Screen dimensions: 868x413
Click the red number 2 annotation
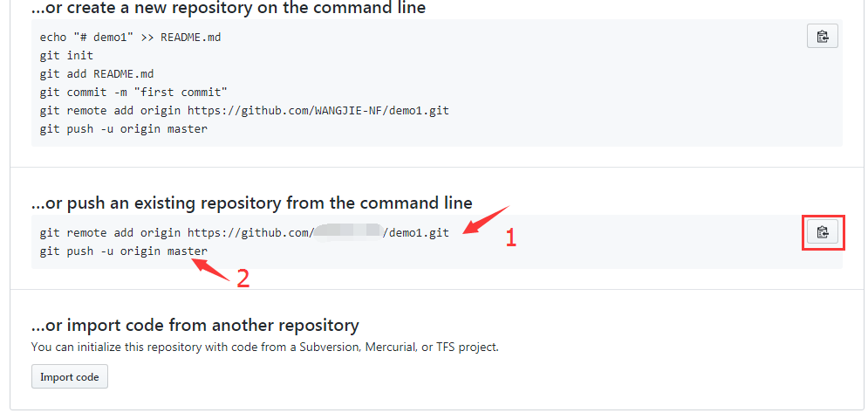tap(243, 278)
